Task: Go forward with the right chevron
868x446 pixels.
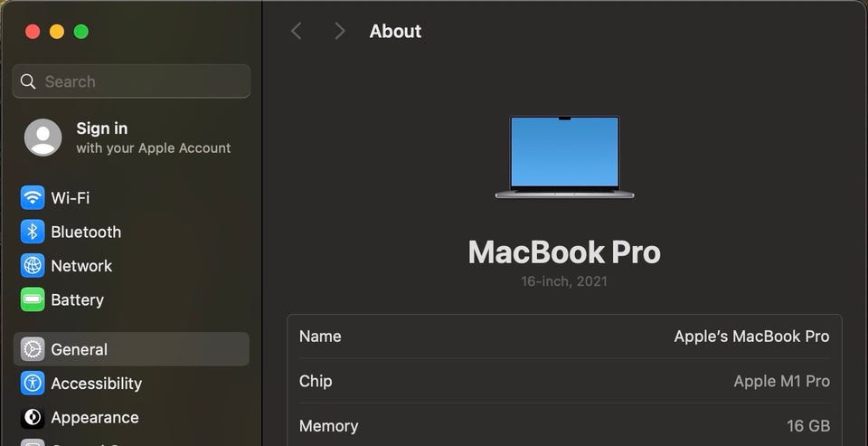Action: pos(339,31)
